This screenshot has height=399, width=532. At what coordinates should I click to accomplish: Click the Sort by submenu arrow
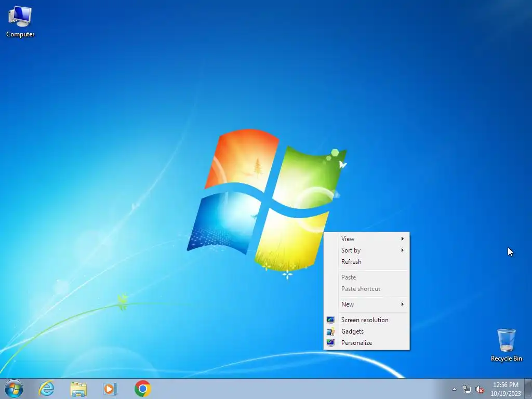(x=403, y=250)
